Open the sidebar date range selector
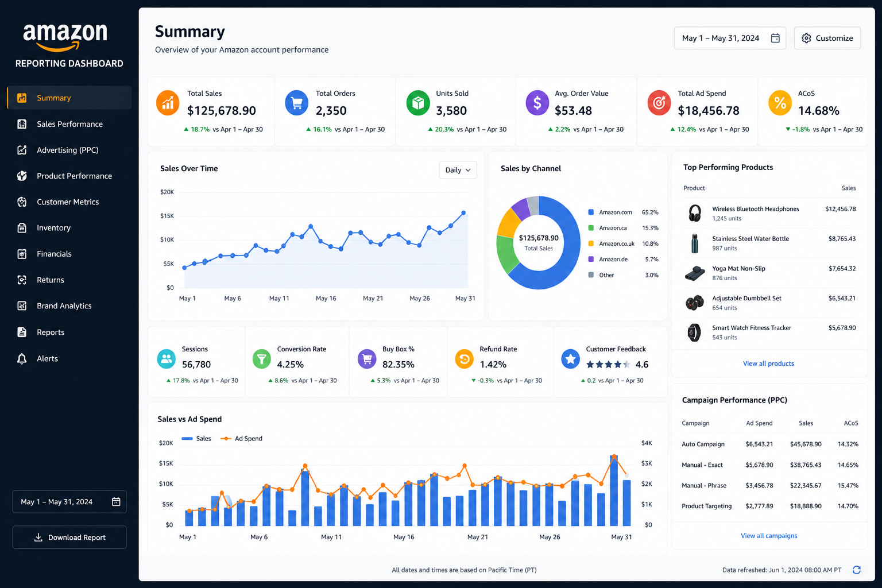 pyautogui.click(x=69, y=502)
